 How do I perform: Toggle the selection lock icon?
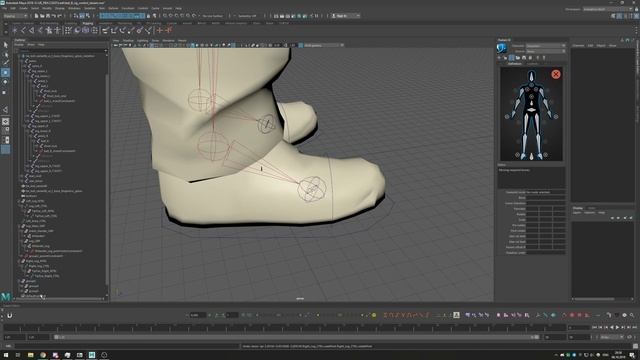click(149, 16)
